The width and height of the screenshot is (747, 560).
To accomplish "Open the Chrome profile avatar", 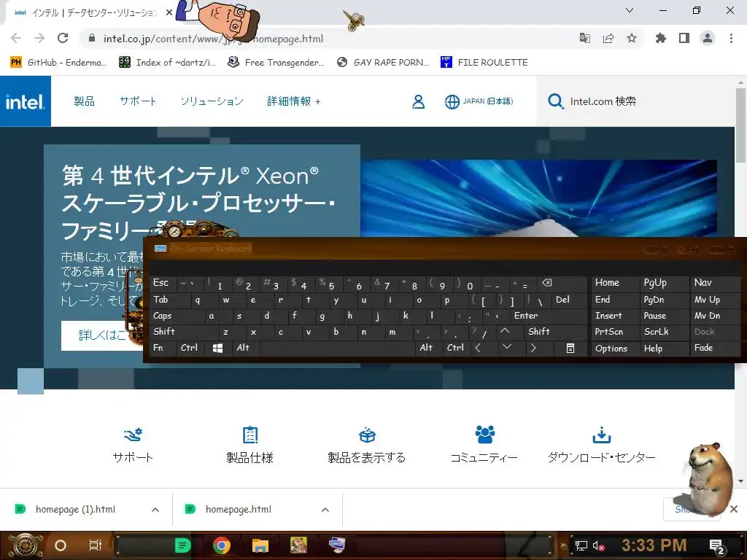I will click(x=708, y=38).
